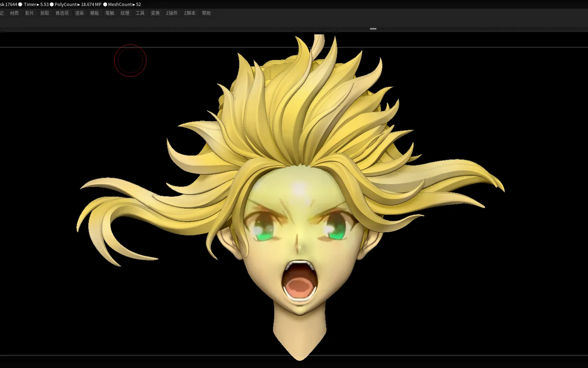Screen dimensions: 588x368
Task: Click the small gray shelf divider handle
Action: (x=373, y=28)
